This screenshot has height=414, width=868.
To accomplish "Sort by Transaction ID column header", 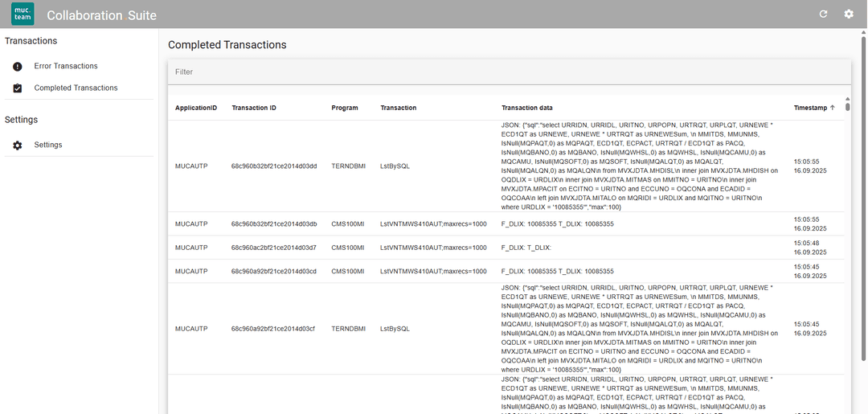I will point(254,108).
